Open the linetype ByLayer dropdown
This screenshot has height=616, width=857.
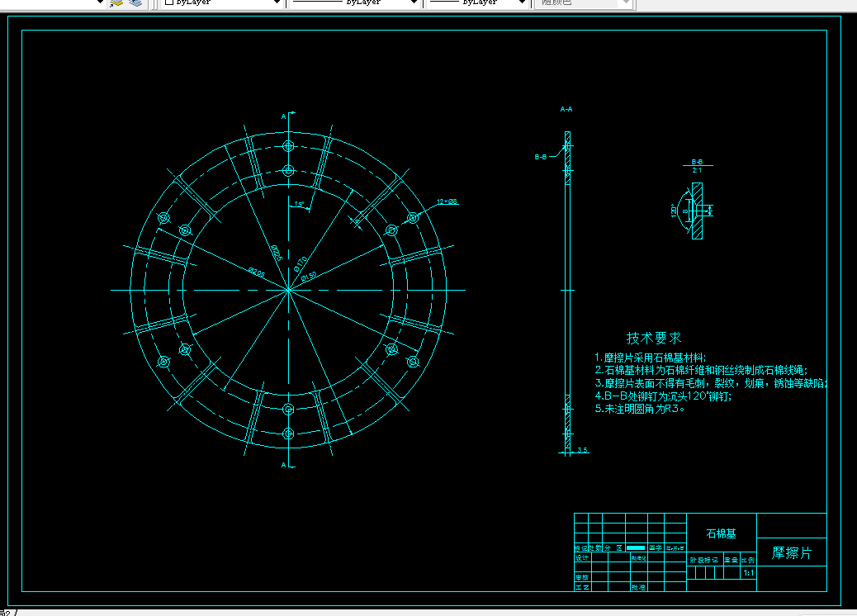pyautogui.click(x=353, y=2)
